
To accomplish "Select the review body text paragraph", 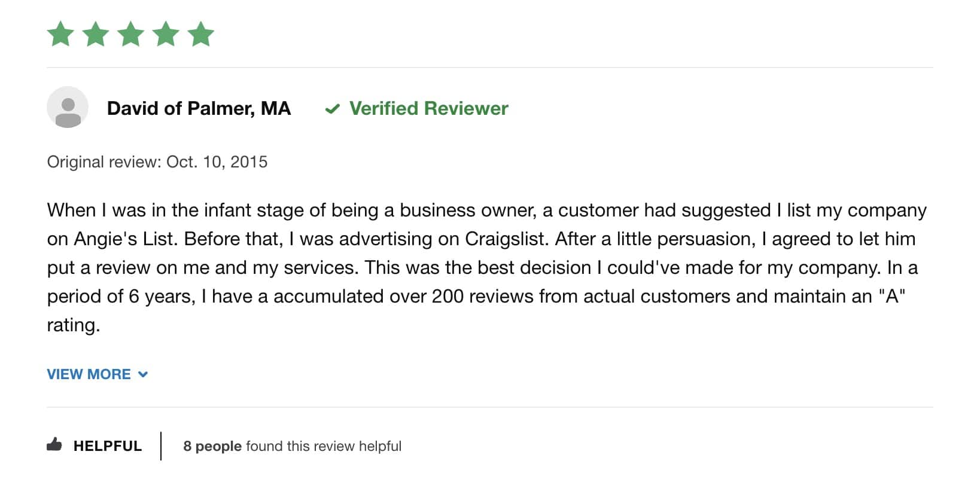I will point(479,267).
